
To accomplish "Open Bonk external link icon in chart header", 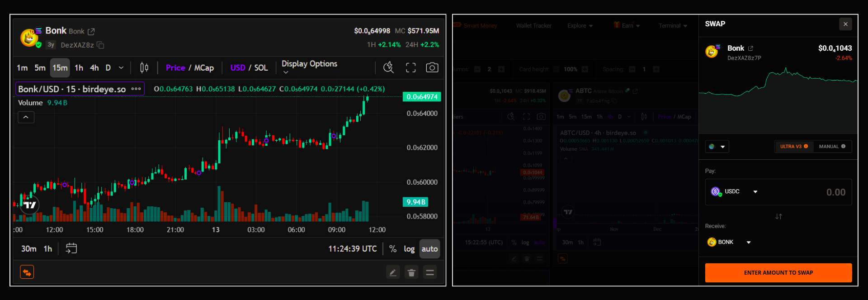I will (x=91, y=31).
